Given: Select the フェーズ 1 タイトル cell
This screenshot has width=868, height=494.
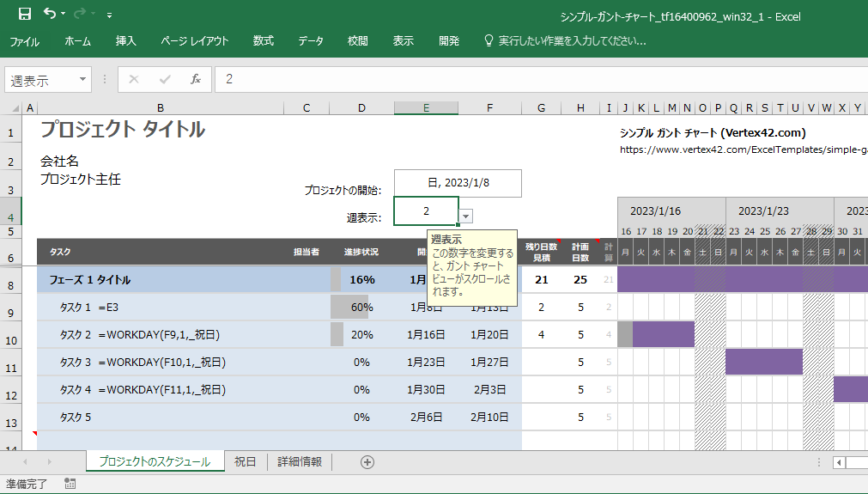Looking at the screenshot, I should pos(161,280).
